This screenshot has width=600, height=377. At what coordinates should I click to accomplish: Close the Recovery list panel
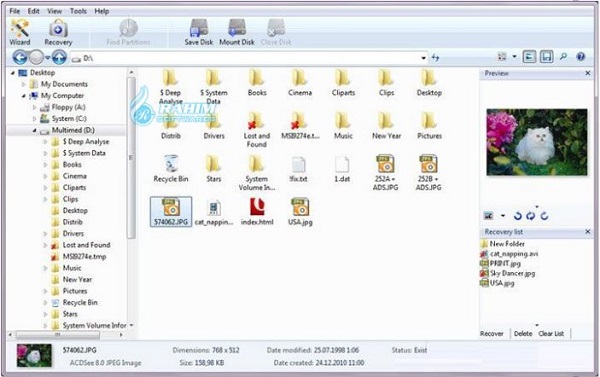(x=588, y=232)
